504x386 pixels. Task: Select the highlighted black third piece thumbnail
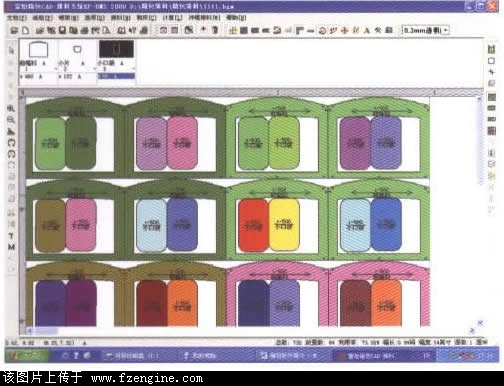click(x=116, y=49)
